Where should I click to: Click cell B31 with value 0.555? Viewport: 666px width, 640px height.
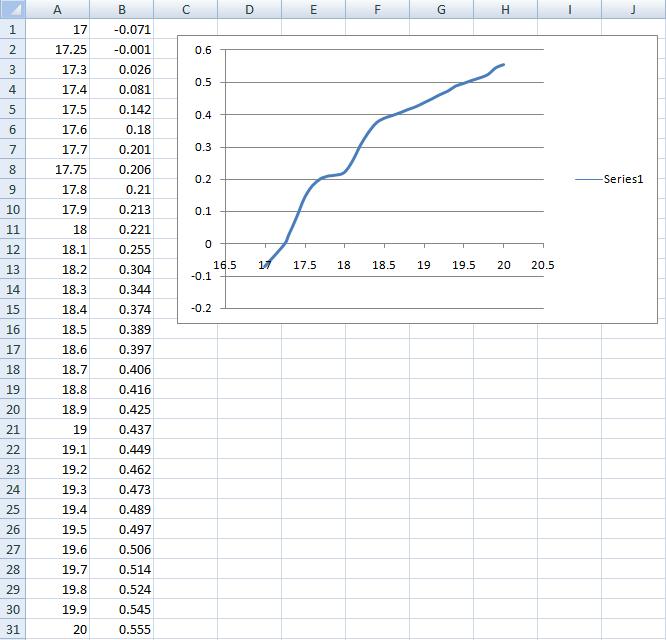[121, 629]
